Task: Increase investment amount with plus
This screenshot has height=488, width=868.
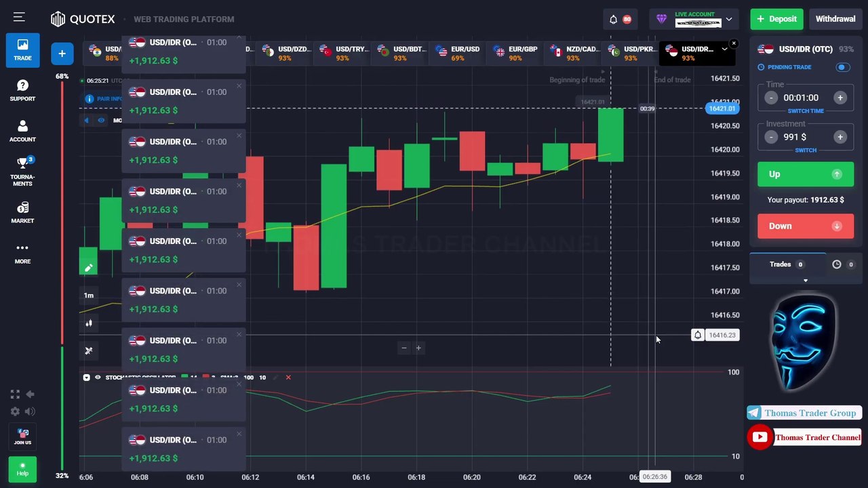Action: (x=840, y=137)
